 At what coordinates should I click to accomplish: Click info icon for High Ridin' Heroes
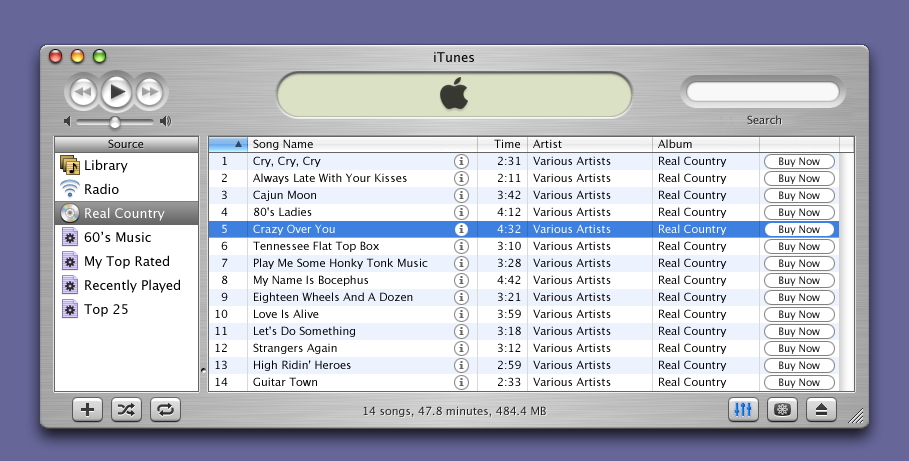click(461, 365)
